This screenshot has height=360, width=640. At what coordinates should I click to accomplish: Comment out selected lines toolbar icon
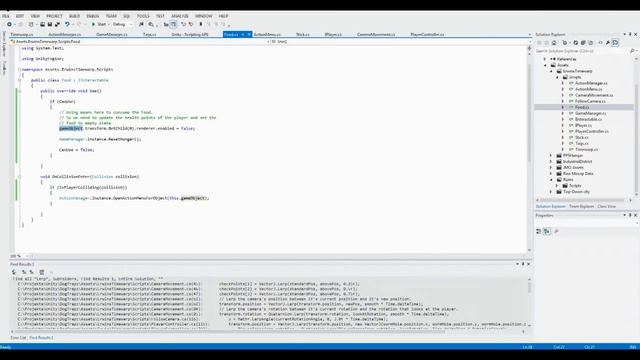pyautogui.click(x=183, y=24)
